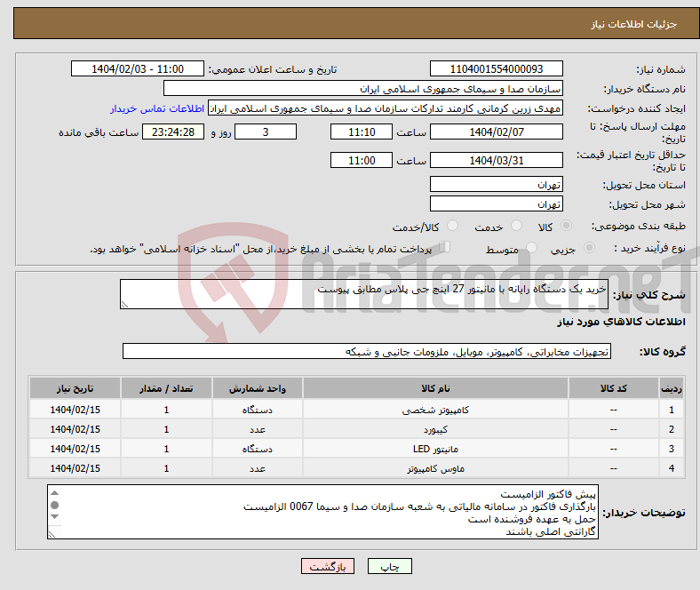Click the response deadline date 1404/02/07
The image size is (700, 590).
click(497, 132)
